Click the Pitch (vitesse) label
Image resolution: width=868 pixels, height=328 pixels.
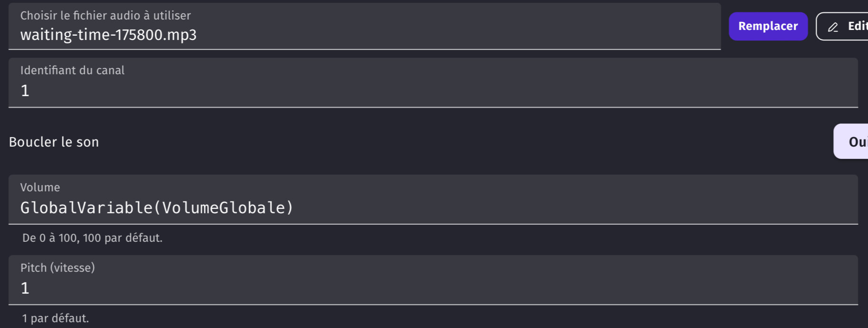58,268
